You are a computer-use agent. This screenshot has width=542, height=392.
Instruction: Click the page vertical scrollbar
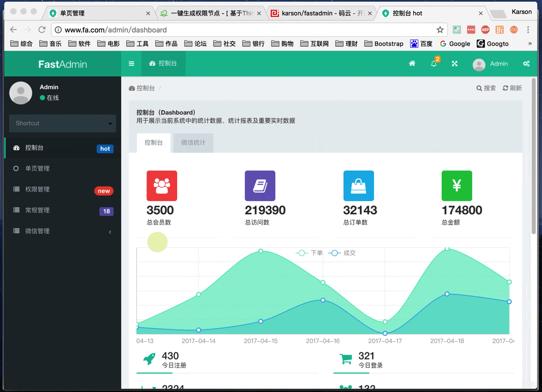(x=533, y=156)
